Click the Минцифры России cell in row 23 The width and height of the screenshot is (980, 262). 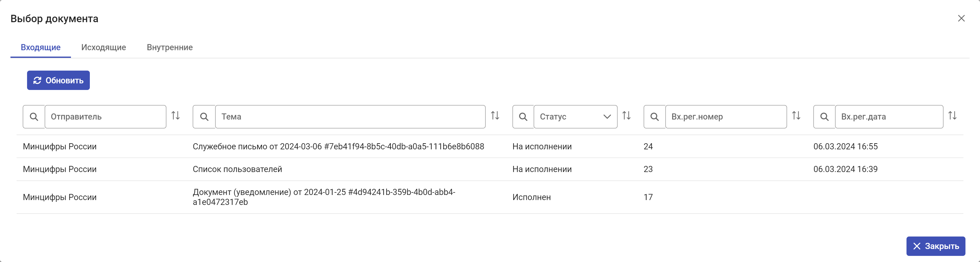[x=60, y=169]
